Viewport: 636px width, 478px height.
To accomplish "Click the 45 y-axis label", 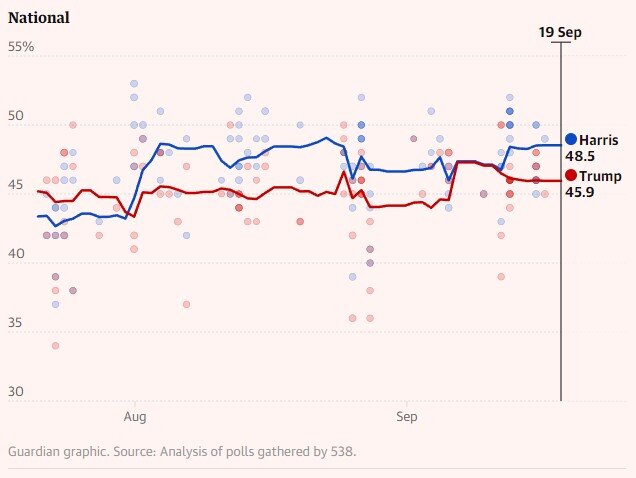I will coord(15,185).
